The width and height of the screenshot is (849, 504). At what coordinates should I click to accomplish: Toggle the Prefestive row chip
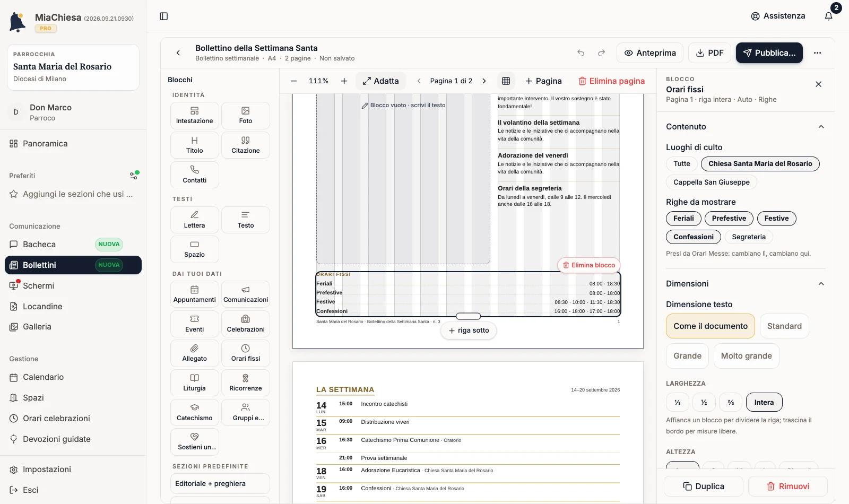729,219
